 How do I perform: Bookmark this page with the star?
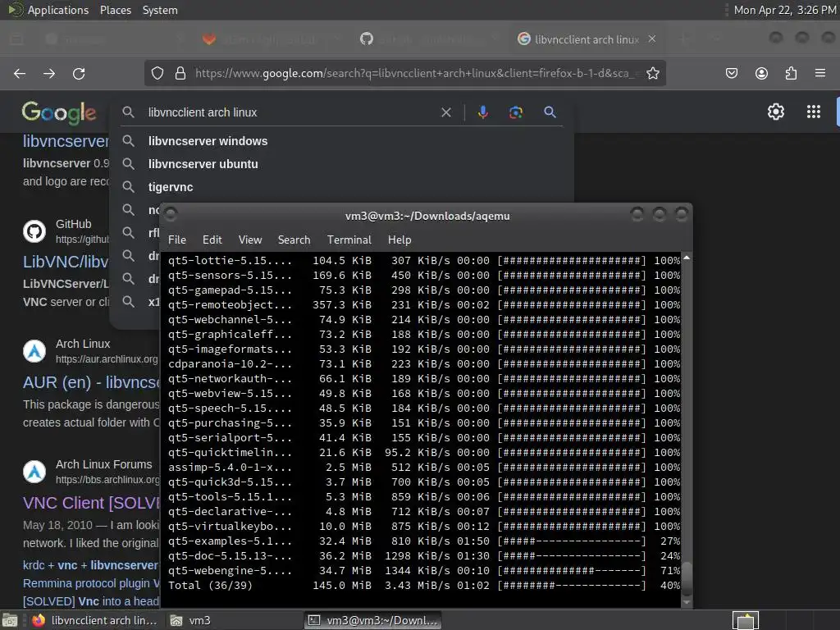click(x=652, y=73)
